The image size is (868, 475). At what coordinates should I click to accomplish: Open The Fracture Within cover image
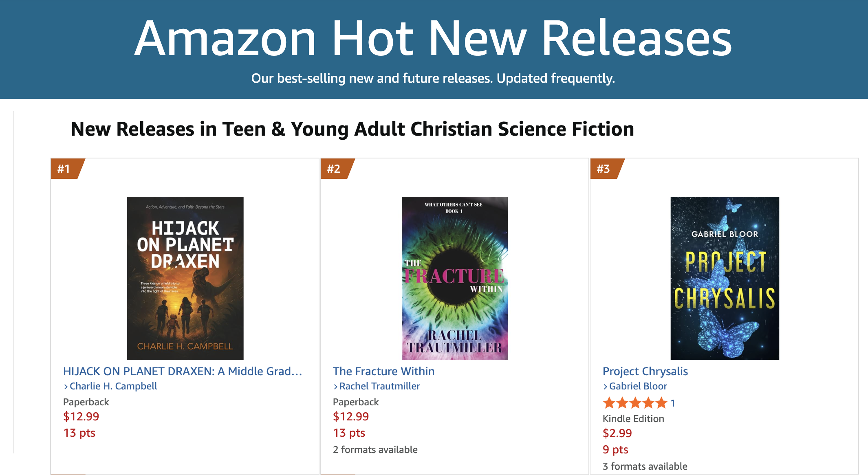point(455,278)
